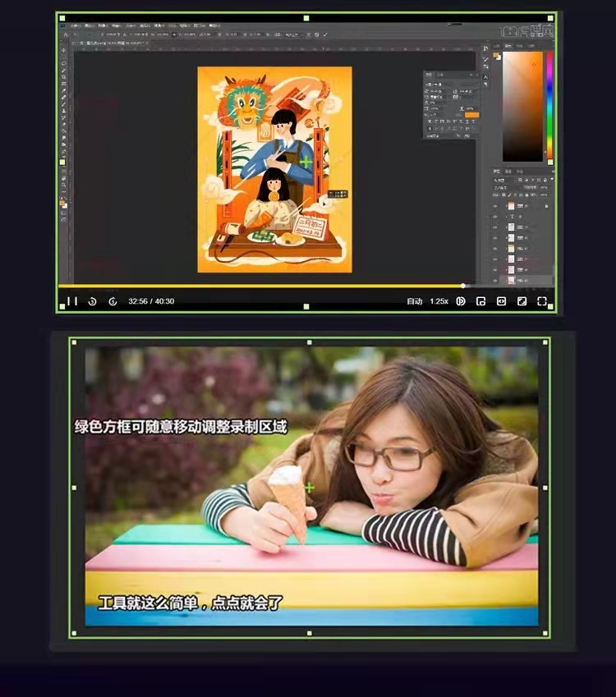Click the orange text color swatch in Character panel
Image resolution: width=616 pixels, height=697 pixels.
pos(472,115)
